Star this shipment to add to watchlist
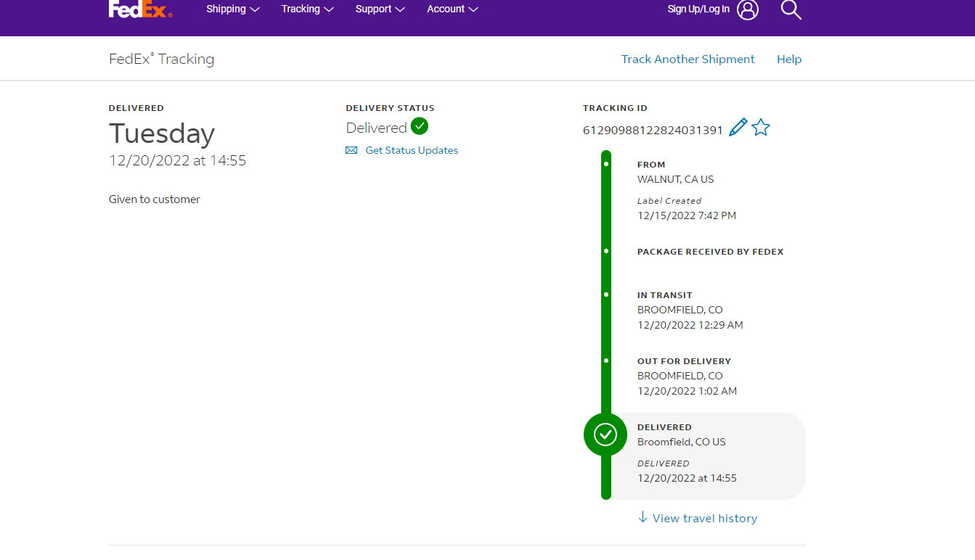Viewport: 975px width, 560px height. pos(760,128)
